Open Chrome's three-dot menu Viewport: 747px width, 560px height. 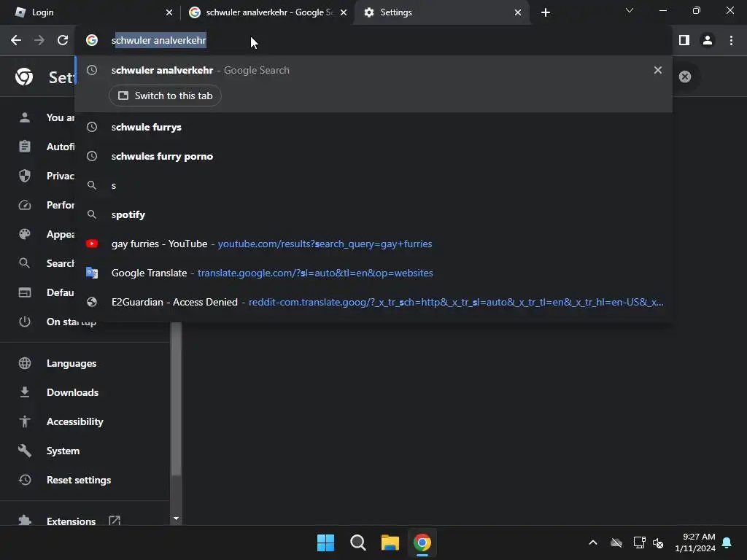point(731,41)
